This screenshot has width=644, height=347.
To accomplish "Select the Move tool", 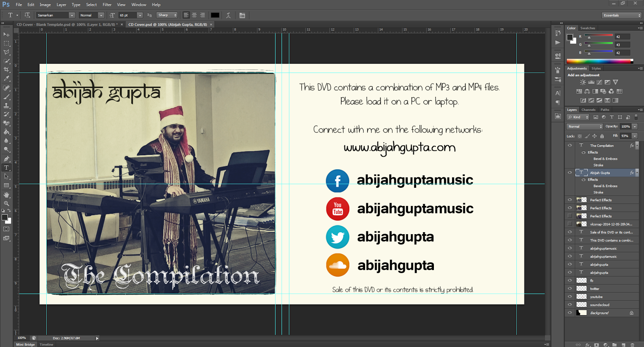I will pyautogui.click(x=6, y=34).
